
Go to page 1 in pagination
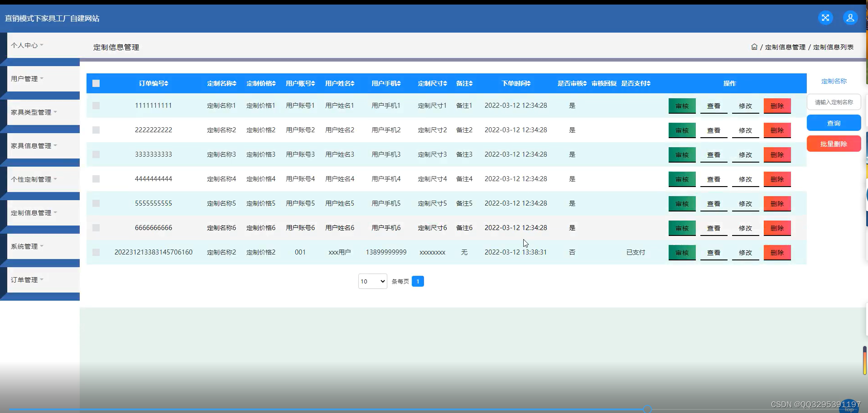[418, 281]
